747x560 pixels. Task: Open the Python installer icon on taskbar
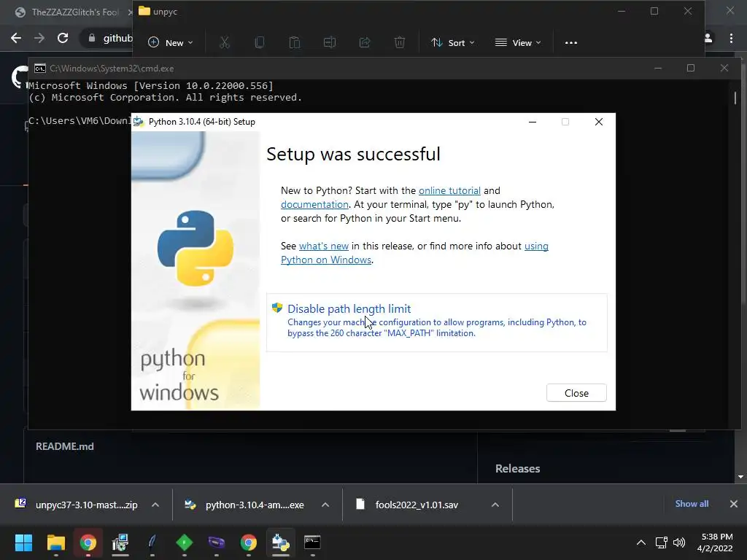pyautogui.click(x=281, y=542)
